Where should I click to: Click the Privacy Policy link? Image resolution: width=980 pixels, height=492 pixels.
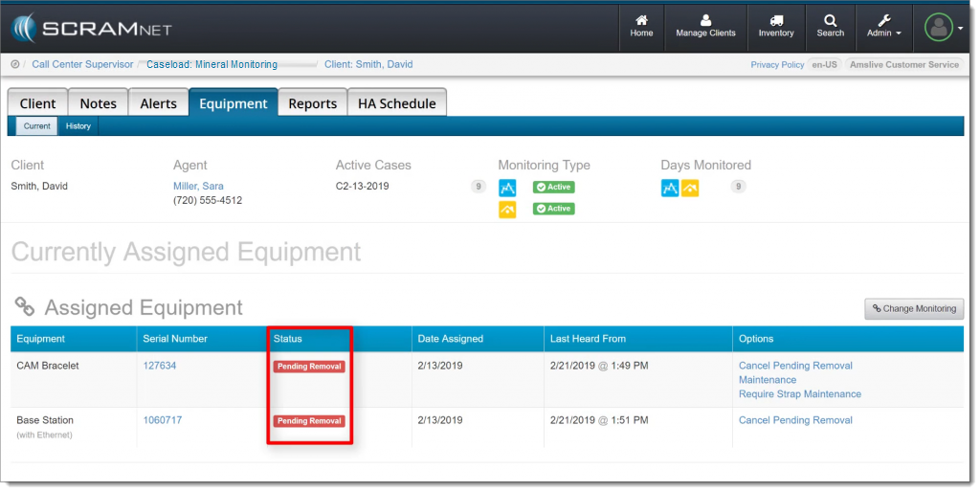point(777,65)
